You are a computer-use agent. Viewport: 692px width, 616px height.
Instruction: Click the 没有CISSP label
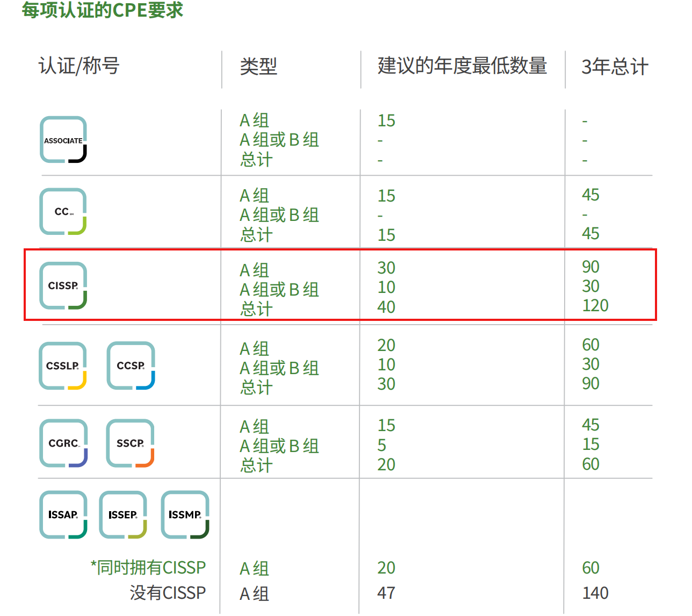click(x=168, y=593)
